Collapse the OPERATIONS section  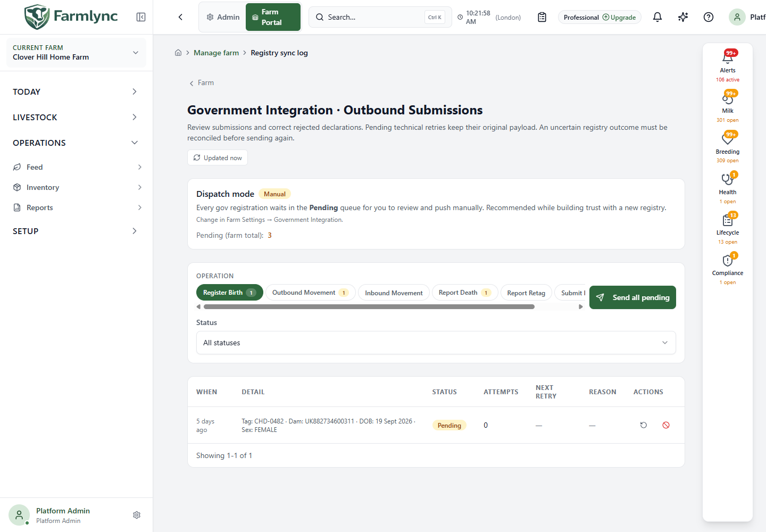click(76, 143)
